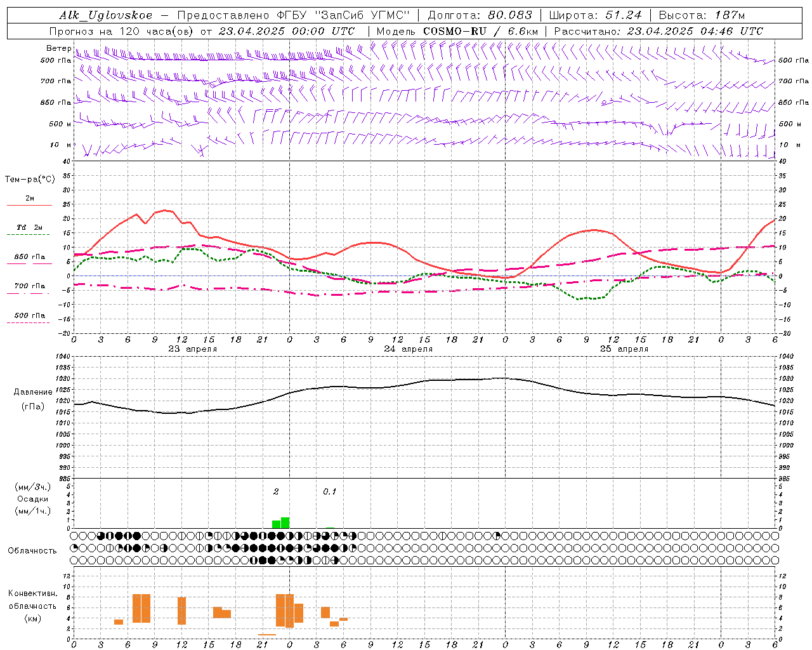Click the '(мм/3ч.)' precipitation unit label

coord(33,487)
